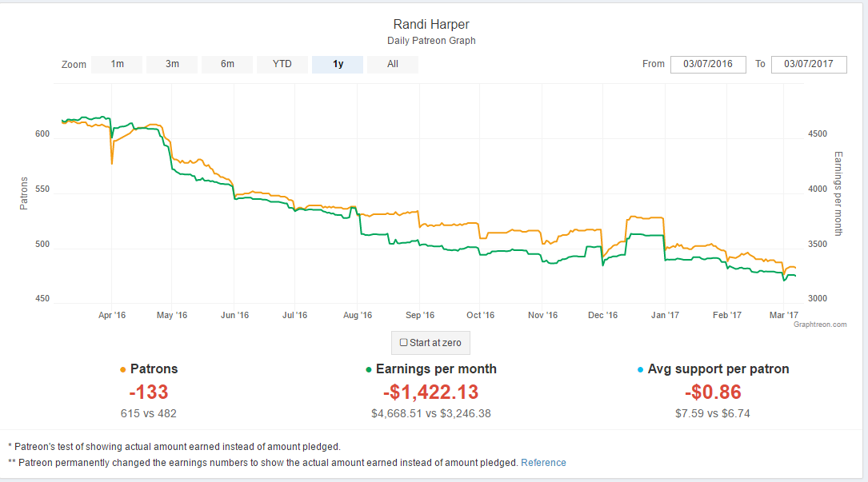
Task: Select the 1y zoom range
Action: point(338,64)
